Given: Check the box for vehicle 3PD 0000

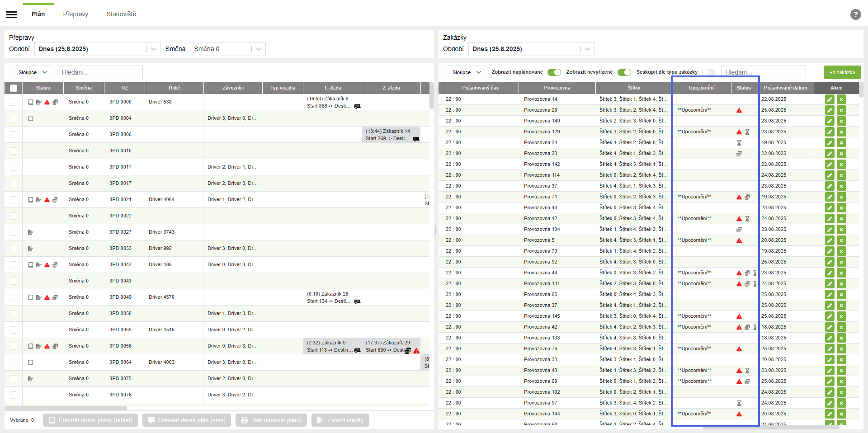Looking at the screenshot, I should coord(14,102).
